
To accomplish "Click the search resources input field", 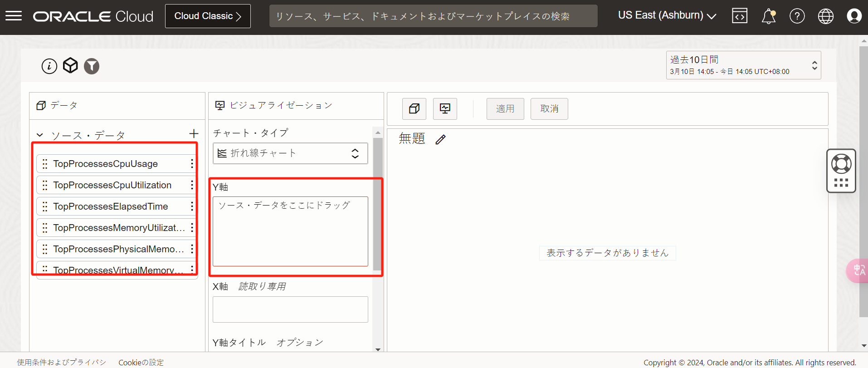I will (x=433, y=16).
